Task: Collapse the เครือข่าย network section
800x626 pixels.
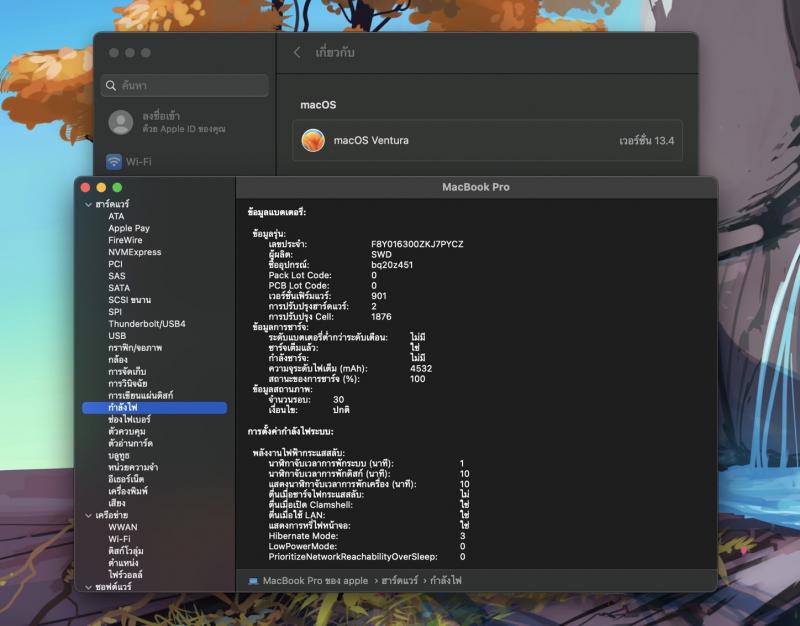Action: [x=87, y=515]
